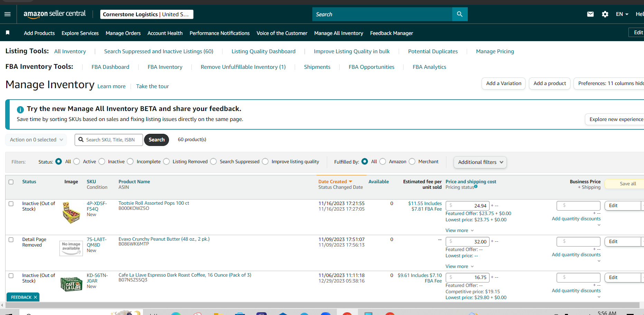Check the Evaxo Peanut Butter row checkbox
The width and height of the screenshot is (644, 315).
[11, 240]
